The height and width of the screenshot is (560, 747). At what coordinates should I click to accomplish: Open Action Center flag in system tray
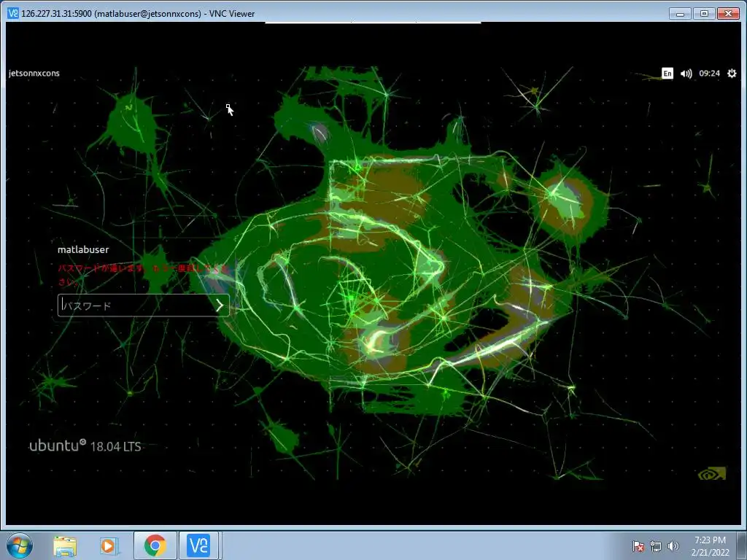(638, 546)
